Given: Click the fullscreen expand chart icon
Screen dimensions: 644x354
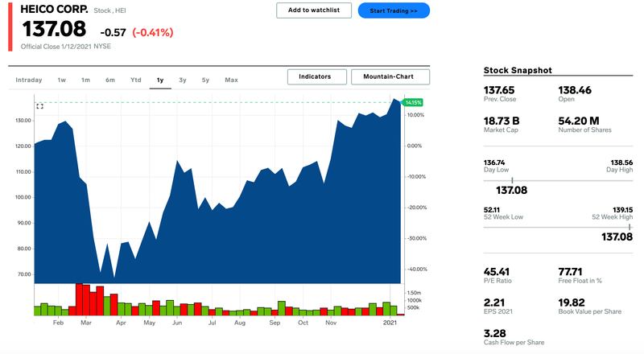Looking at the screenshot, I should [39, 106].
